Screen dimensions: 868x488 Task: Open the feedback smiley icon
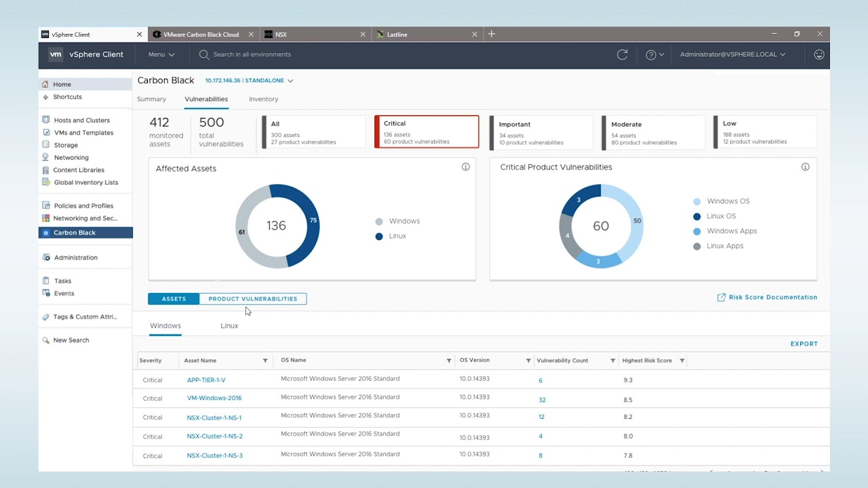pyautogui.click(x=818, y=55)
